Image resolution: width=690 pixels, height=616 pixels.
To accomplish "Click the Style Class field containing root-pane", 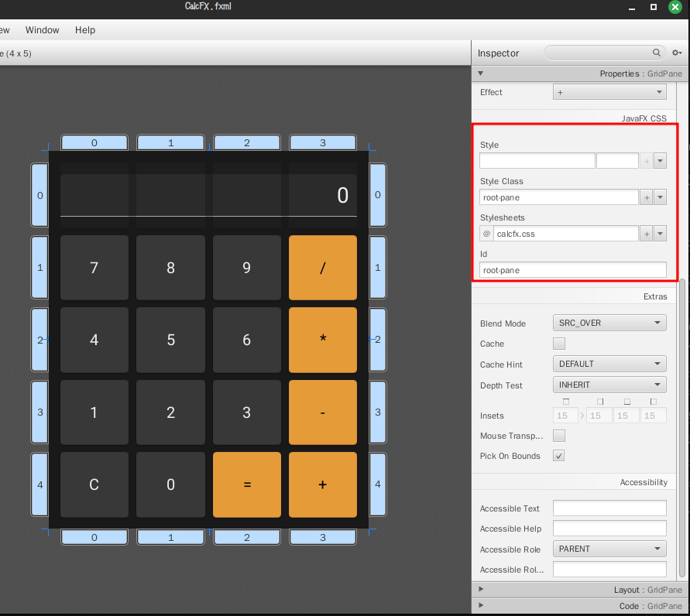I will (x=559, y=197).
